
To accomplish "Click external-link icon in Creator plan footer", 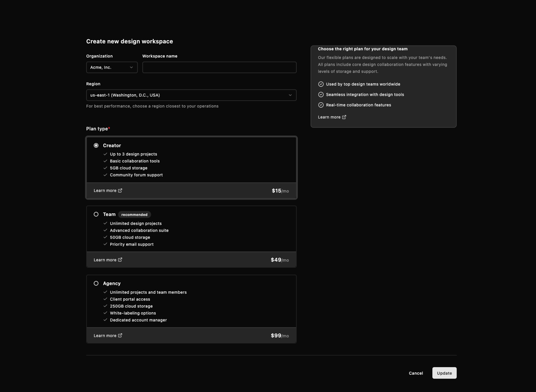I will [x=120, y=191].
